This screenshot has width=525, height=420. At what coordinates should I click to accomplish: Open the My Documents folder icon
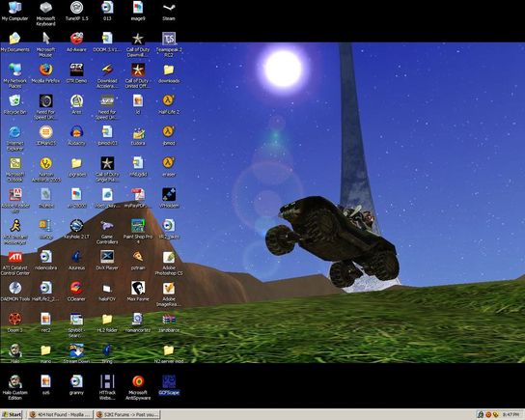click(14, 42)
